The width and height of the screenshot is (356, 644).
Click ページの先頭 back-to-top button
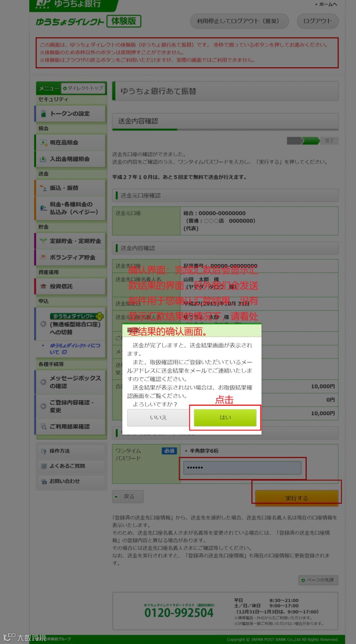[x=318, y=580]
